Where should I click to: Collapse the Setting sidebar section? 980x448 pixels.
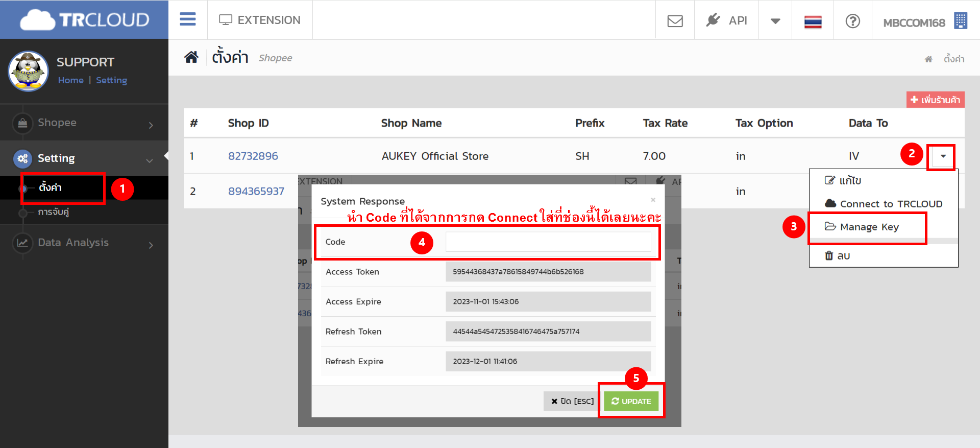(x=84, y=158)
